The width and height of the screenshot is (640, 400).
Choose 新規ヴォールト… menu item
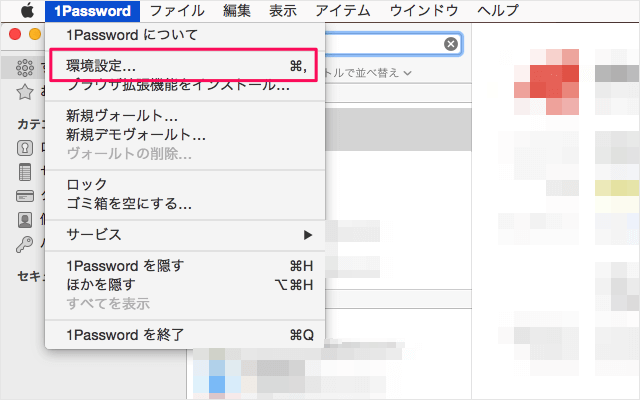(x=185, y=116)
